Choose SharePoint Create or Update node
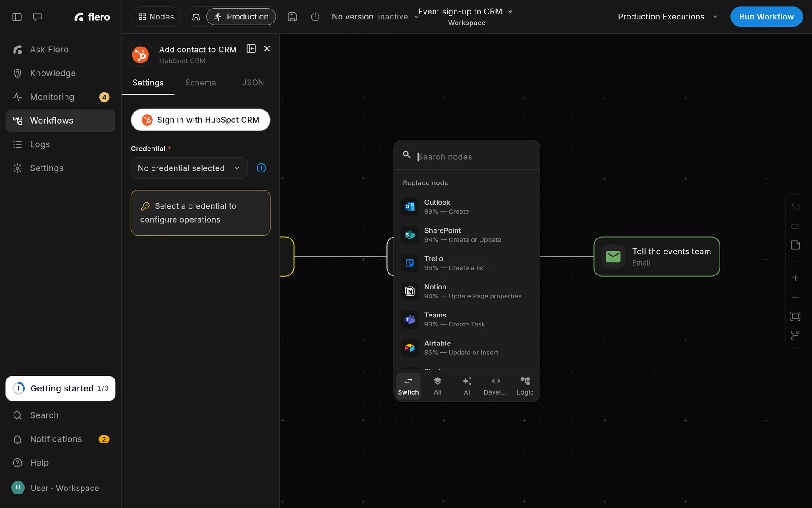The image size is (812, 508). click(x=466, y=235)
